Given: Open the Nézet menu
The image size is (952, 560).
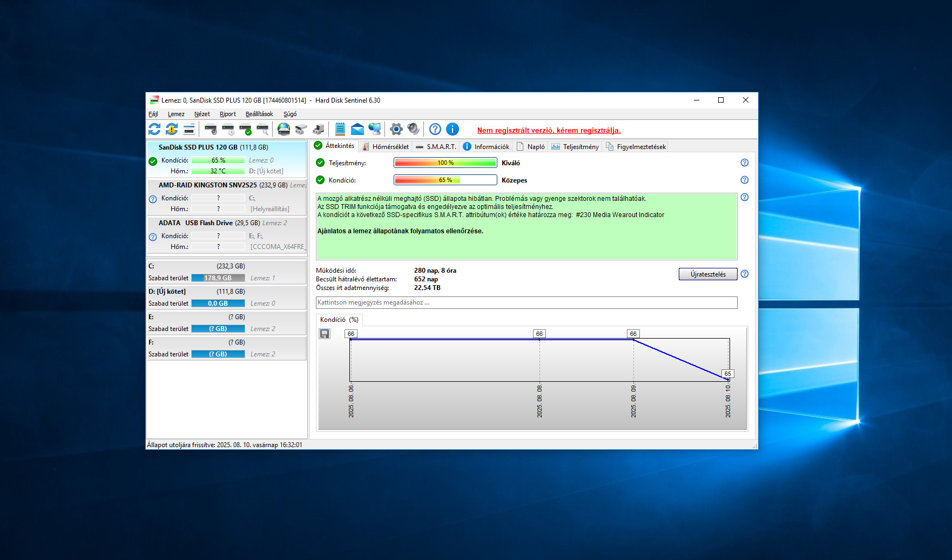Looking at the screenshot, I should (202, 114).
